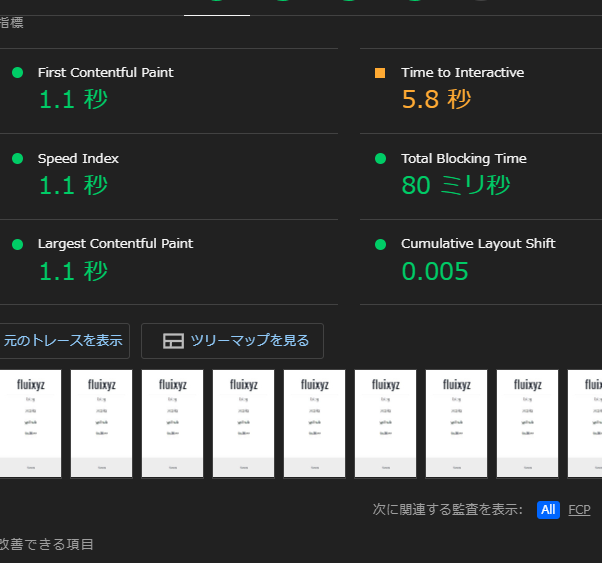Expand the Largest Contentful Paint metric label
The image size is (602, 563).
(115, 244)
